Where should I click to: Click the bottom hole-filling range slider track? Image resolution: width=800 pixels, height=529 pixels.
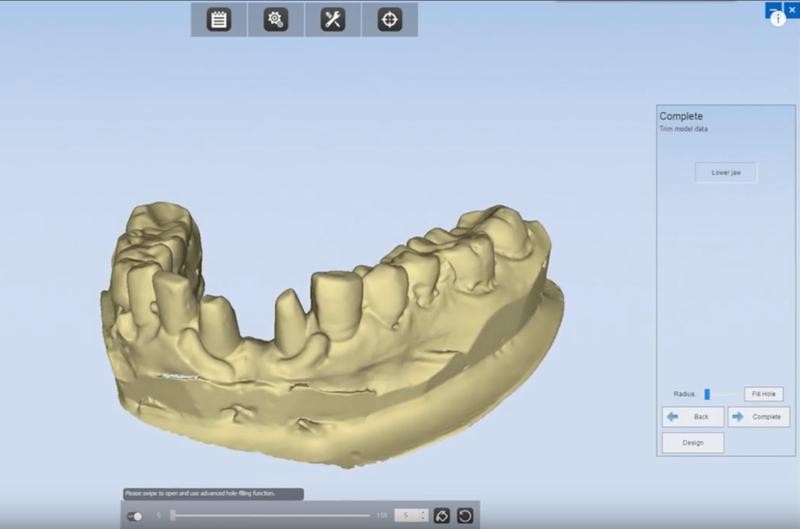pyautogui.click(x=270, y=516)
